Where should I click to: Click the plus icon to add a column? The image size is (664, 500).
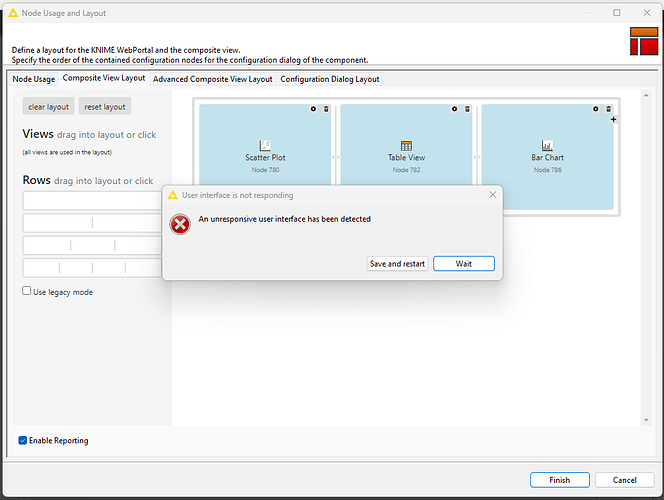(x=613, y=120)
